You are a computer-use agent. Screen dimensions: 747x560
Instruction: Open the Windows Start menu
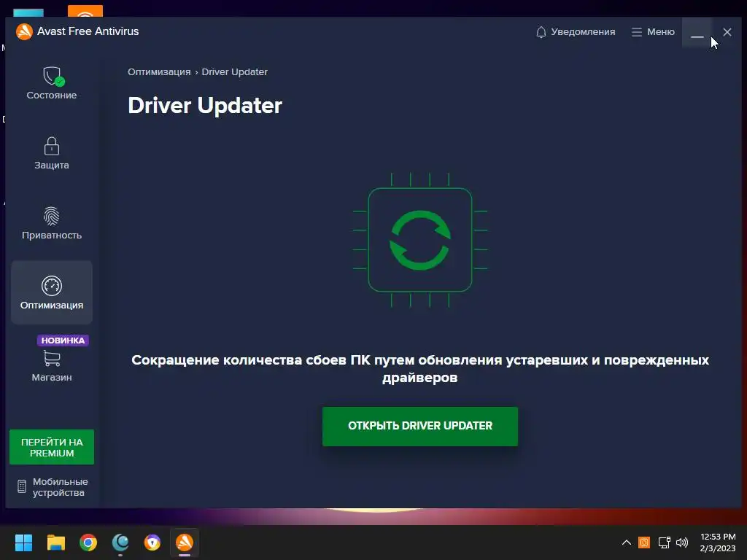[x=23, y=542]
